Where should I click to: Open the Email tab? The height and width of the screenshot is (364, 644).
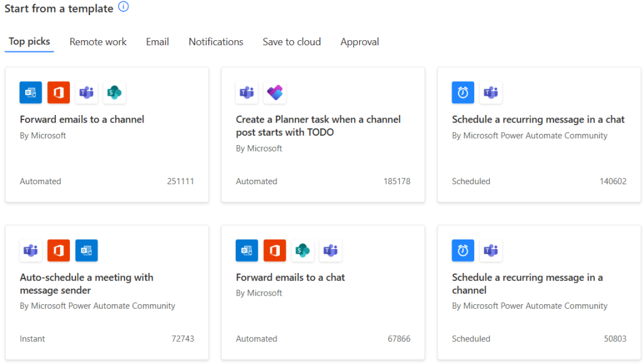(x=157, y=41)
